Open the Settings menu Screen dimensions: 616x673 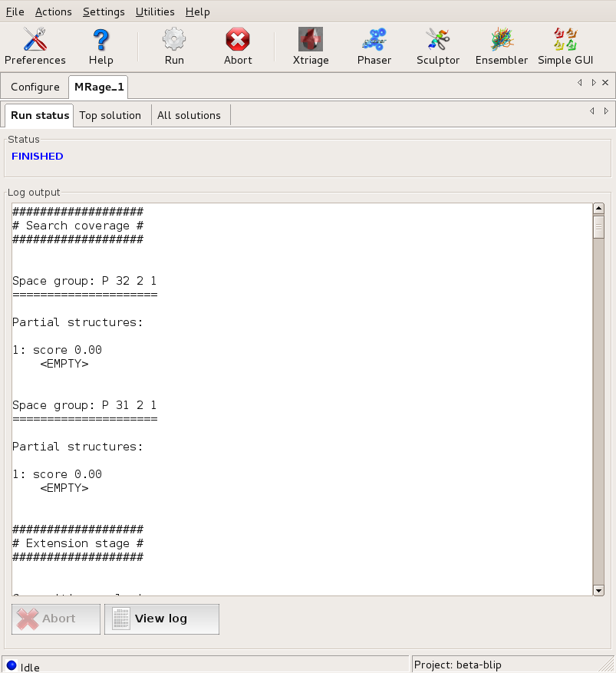pyautogui.click(x=104, y=12)
